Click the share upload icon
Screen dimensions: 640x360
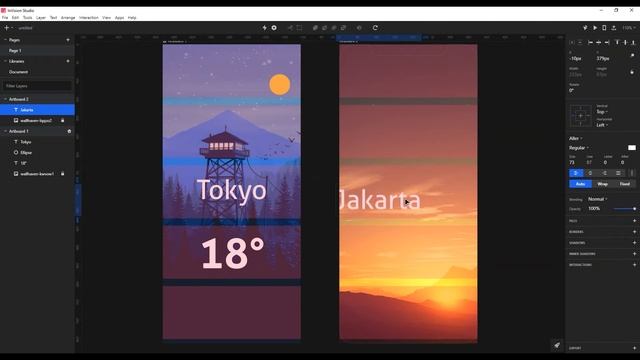613,28
